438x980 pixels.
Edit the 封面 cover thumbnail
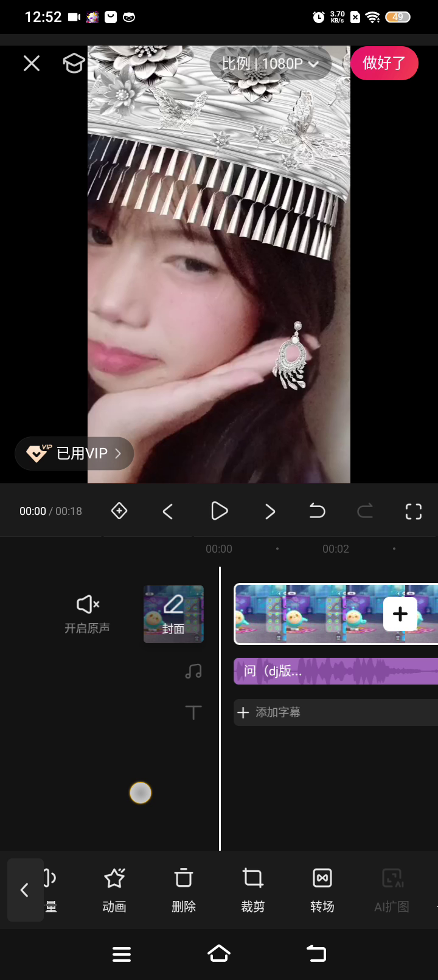coord(173,614)
